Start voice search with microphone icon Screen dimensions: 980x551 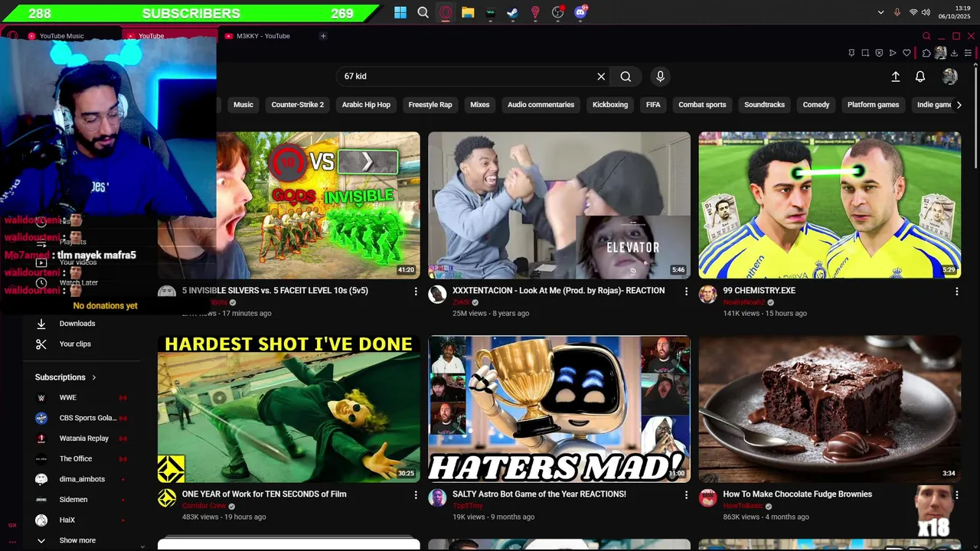[660, 77]
